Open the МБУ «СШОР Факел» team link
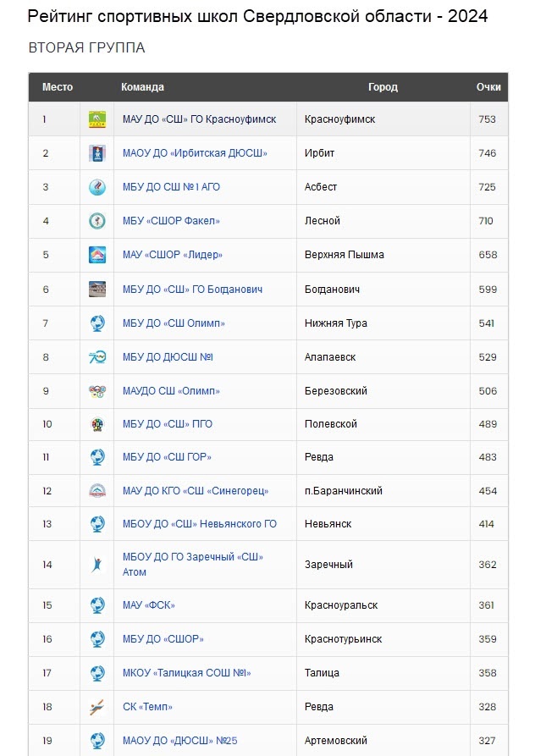The height and width of the screenshot is (756, 535). click(x=171, y=221)
